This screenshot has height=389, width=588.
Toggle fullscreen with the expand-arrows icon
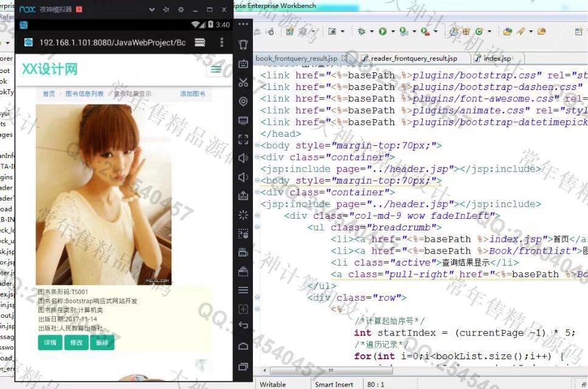pyautogui.click(x=243, y=139)
